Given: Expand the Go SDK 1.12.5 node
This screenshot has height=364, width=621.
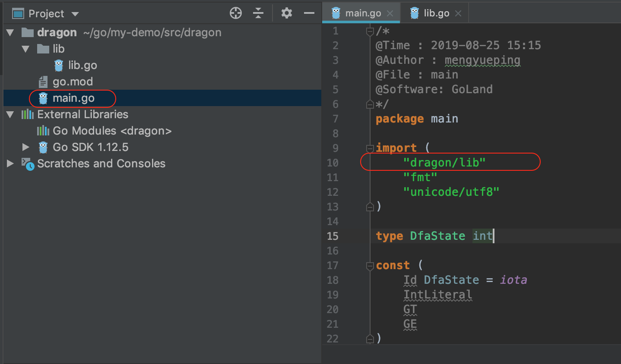Looking at the screenshot, I should [26, 147].
